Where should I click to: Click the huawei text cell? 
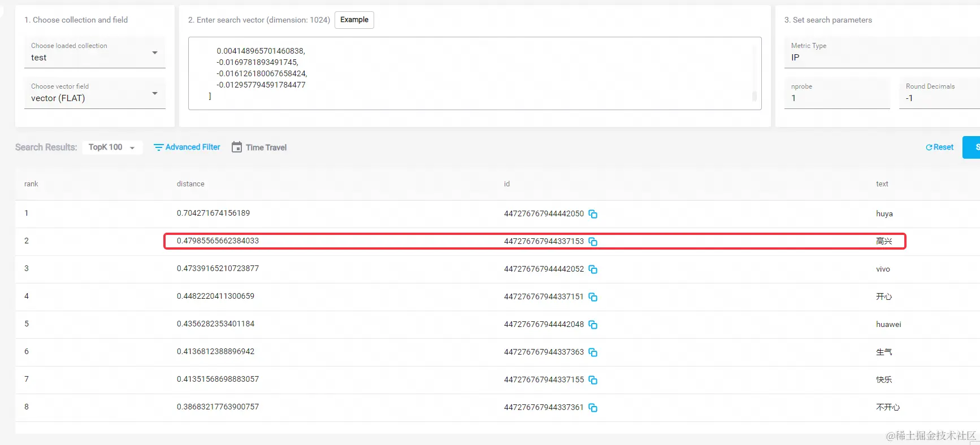[x=888, y=325]
